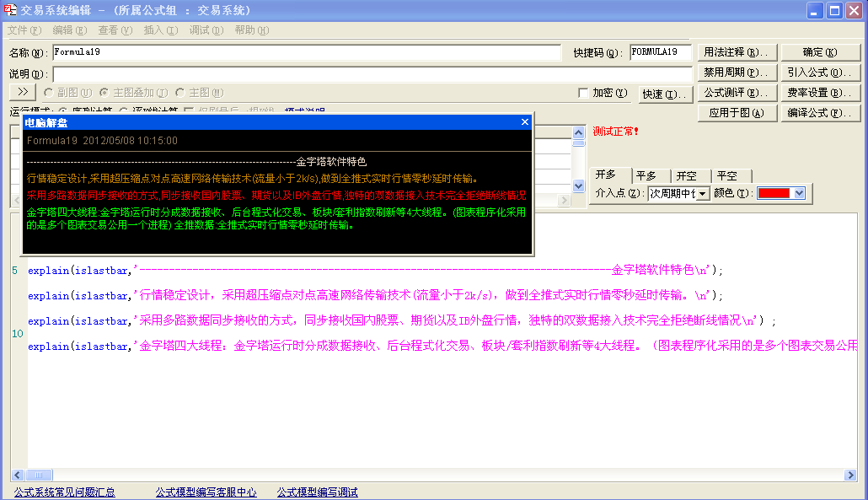Click the application icon in title bar
Image resolution: width=868 pixels, height=500 pixels.
coord(10,10)
